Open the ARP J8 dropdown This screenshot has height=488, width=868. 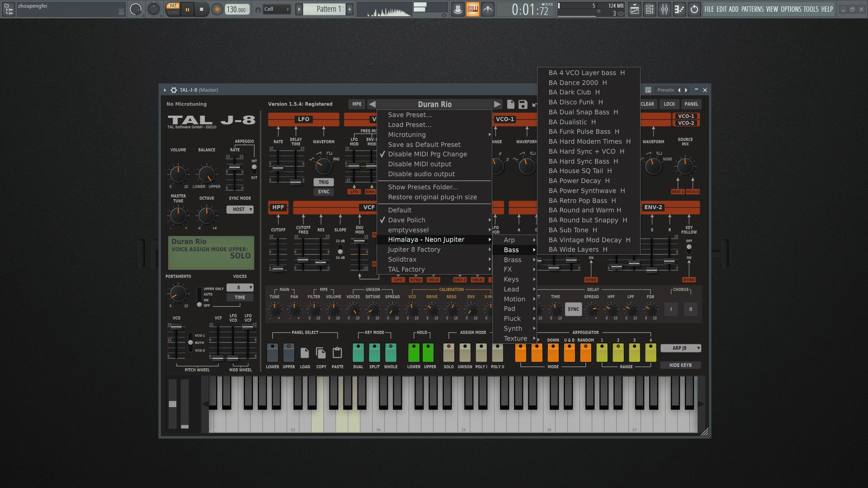click(680, 348)
